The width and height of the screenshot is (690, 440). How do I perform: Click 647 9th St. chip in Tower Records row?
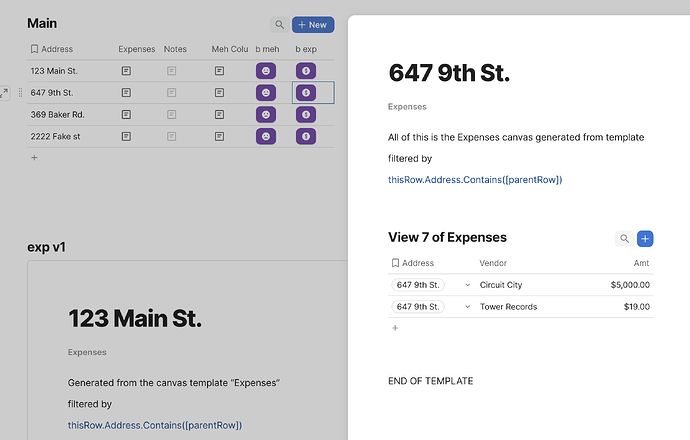click(418, 307)
